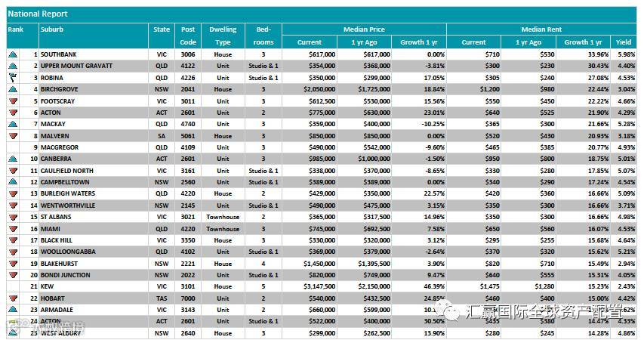
Task: Click the Bedrooms column header
Action: [263, 36]
